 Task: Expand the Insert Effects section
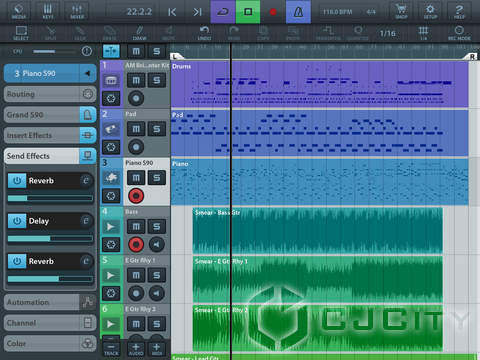tap(50, 135)
